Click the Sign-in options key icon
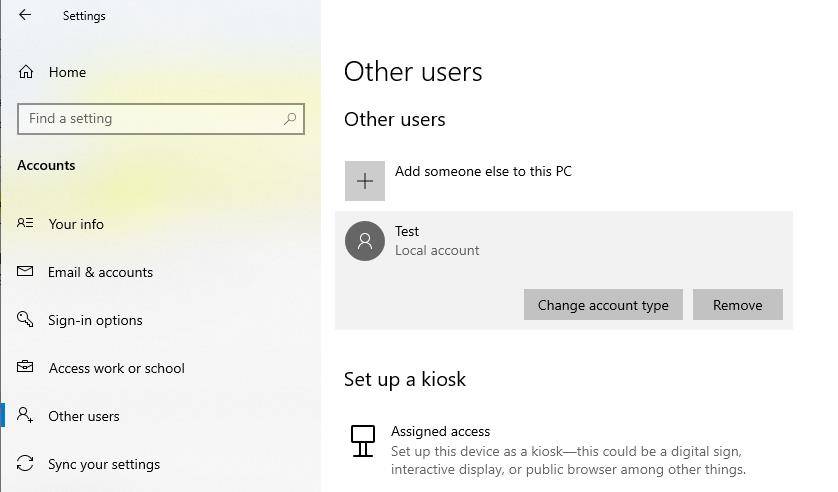 (26, 320)
